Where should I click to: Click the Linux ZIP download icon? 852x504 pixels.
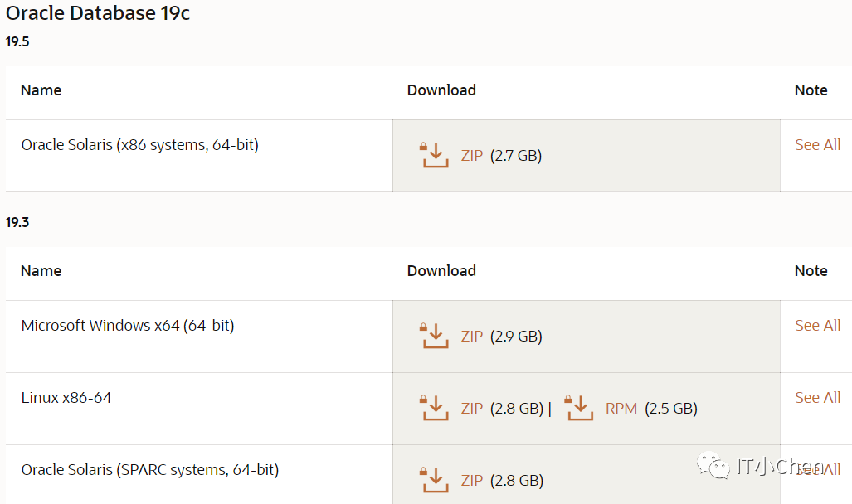pos(435,408)
